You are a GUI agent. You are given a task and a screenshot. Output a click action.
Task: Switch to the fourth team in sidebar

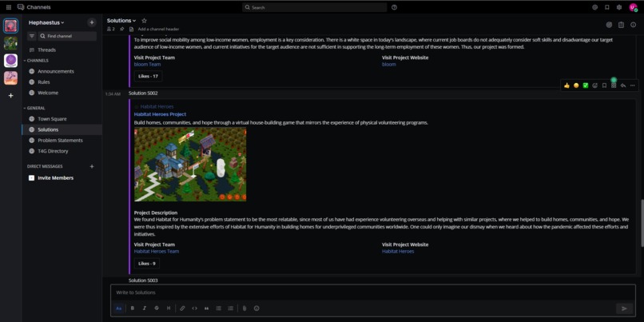[10, 78]
